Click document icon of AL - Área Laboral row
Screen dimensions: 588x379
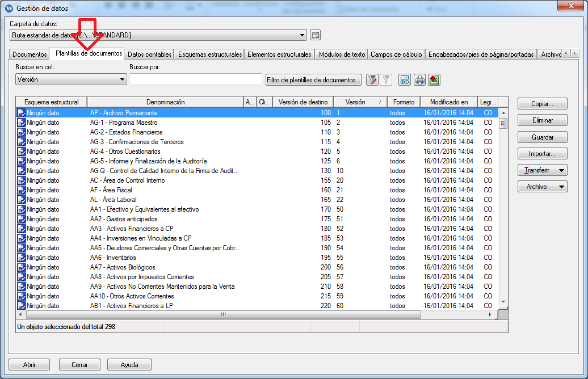pyautogui.click(x=22, y=200)
